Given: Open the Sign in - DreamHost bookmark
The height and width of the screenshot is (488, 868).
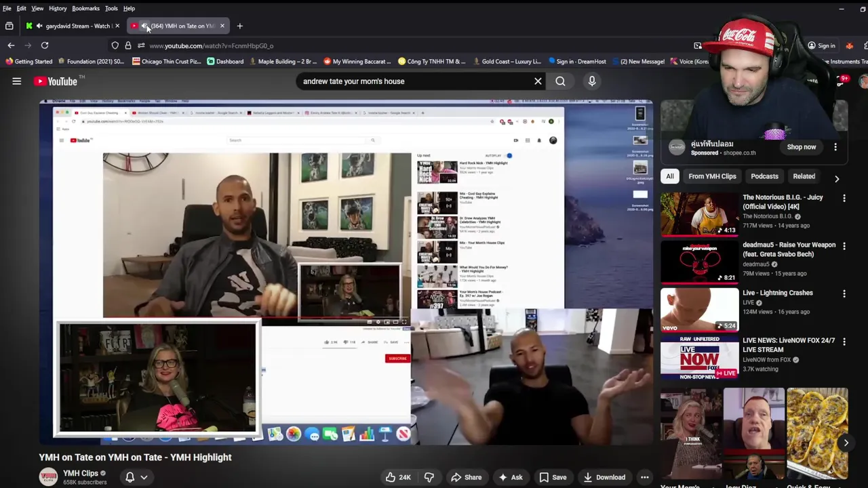Looking at the screenshot, I should pyautogui.click(x=577, y=62).
